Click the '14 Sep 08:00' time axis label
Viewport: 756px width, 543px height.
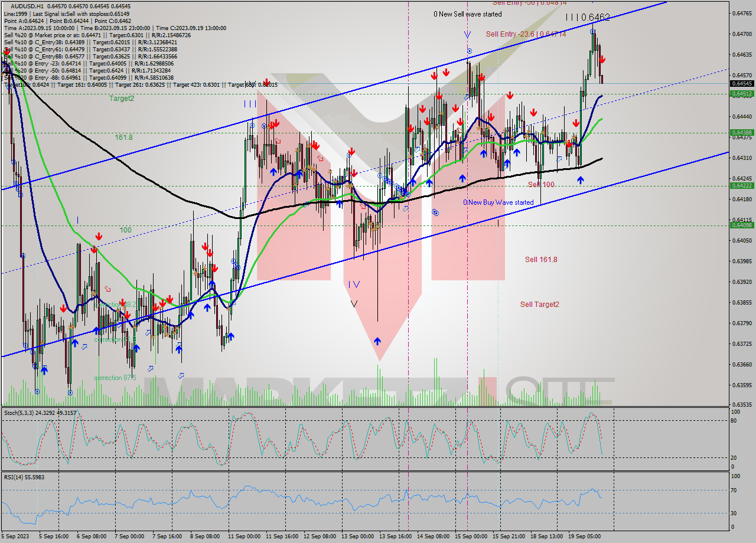coord(433,537)
